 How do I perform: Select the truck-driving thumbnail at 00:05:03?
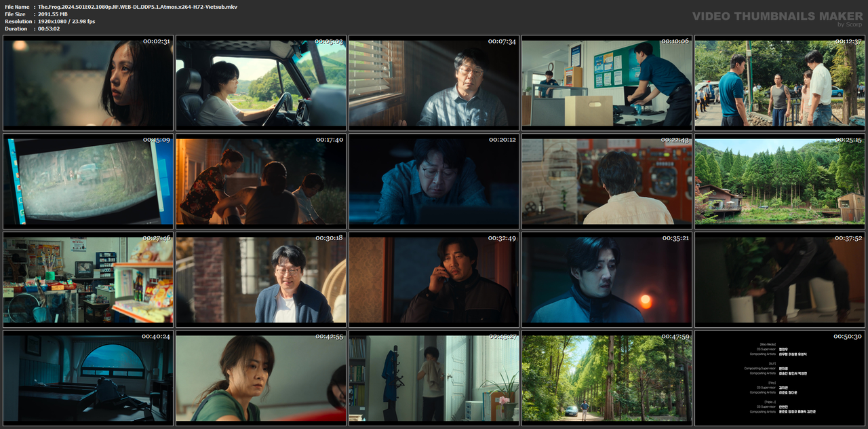pos(261,83)
